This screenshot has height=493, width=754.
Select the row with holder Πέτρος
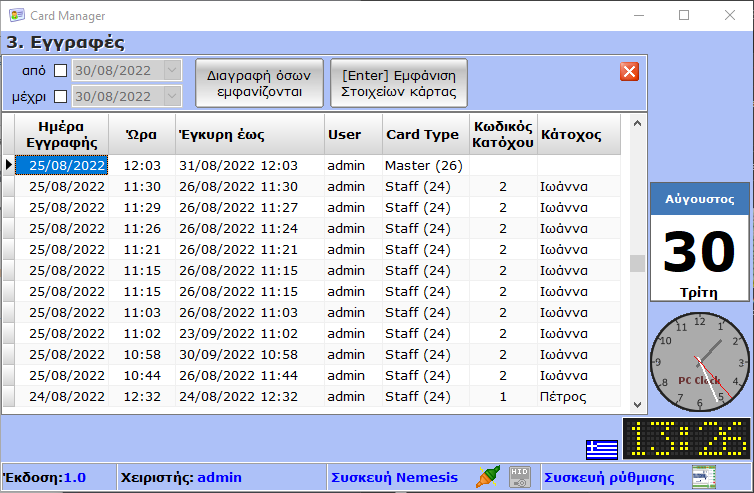point(300,397)
